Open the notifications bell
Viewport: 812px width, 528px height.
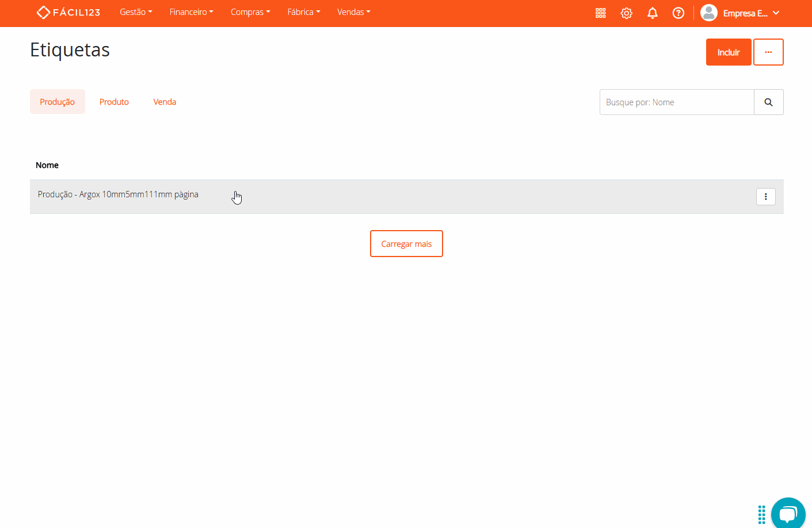click(x=652, y=13)
